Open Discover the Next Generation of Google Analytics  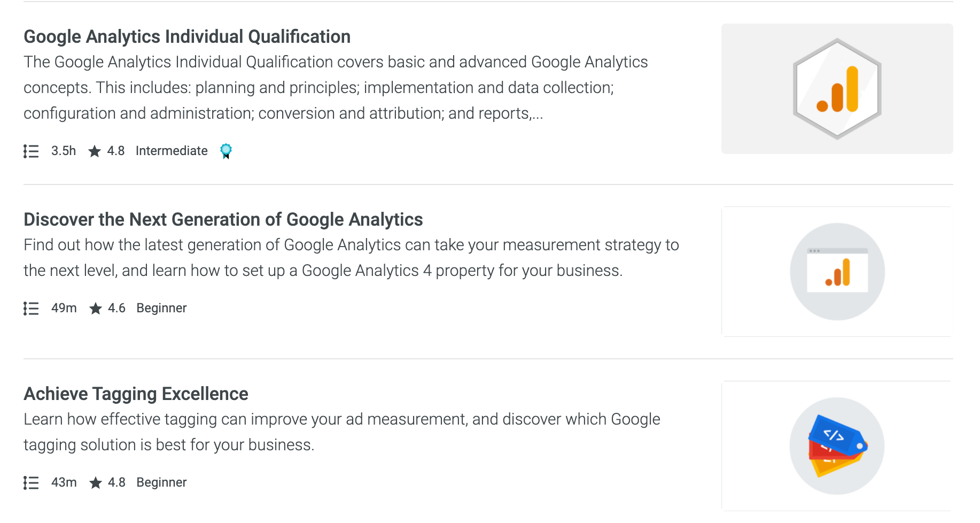(x=223, y=219)
